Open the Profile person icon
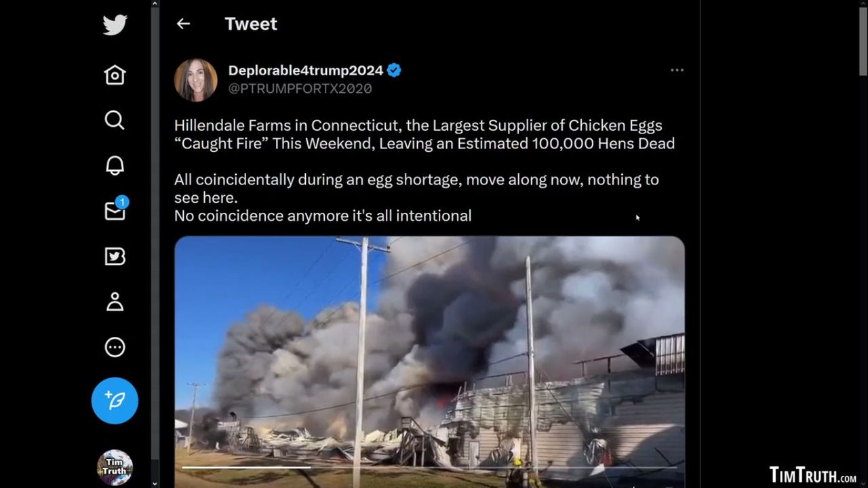 115,302
